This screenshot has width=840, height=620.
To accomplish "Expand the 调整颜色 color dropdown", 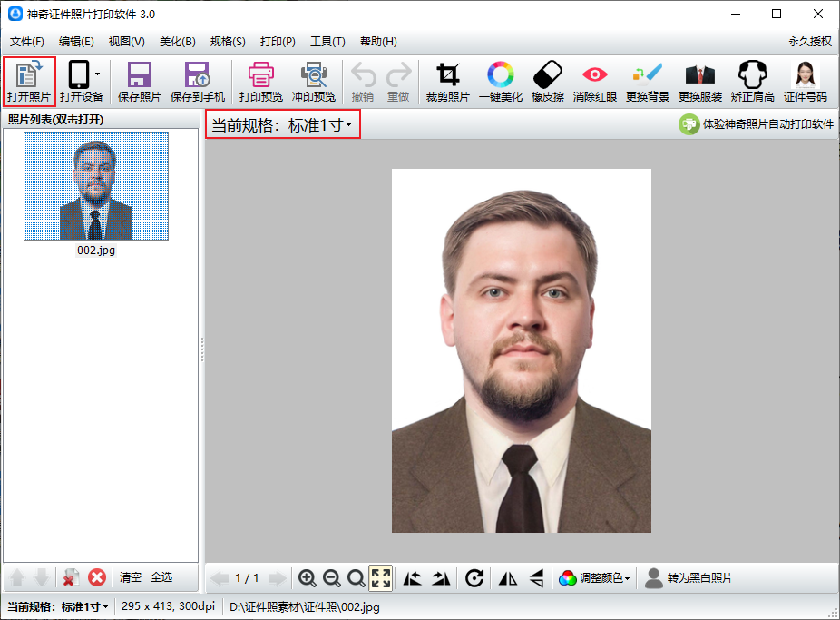I will click(594, 578).
